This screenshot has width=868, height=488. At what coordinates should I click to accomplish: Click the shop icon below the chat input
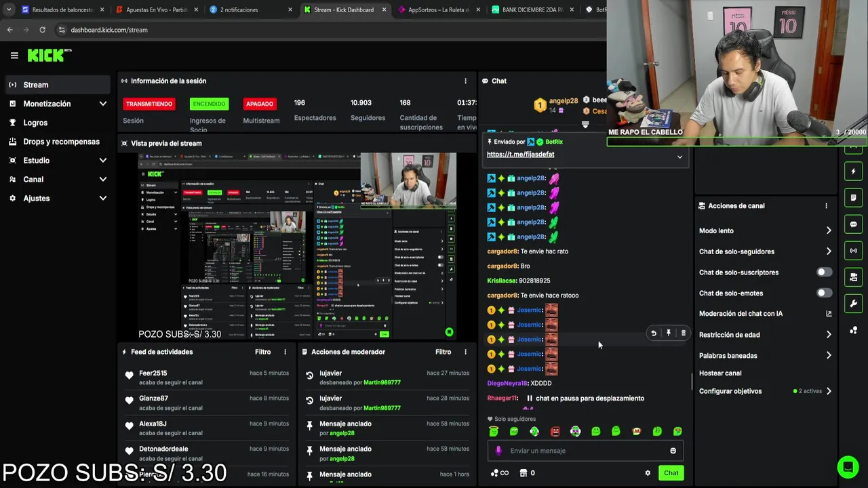point(523,473)
